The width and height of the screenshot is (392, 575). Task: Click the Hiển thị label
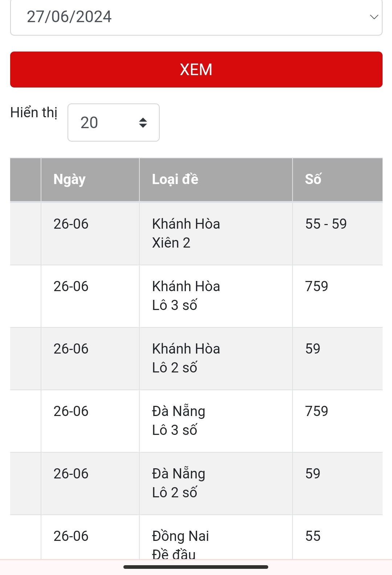pos(34,113)
